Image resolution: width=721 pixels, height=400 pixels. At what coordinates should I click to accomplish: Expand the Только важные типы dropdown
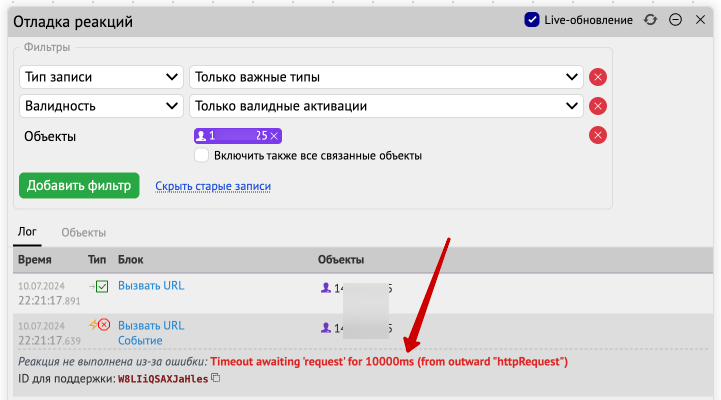(387, 77)
